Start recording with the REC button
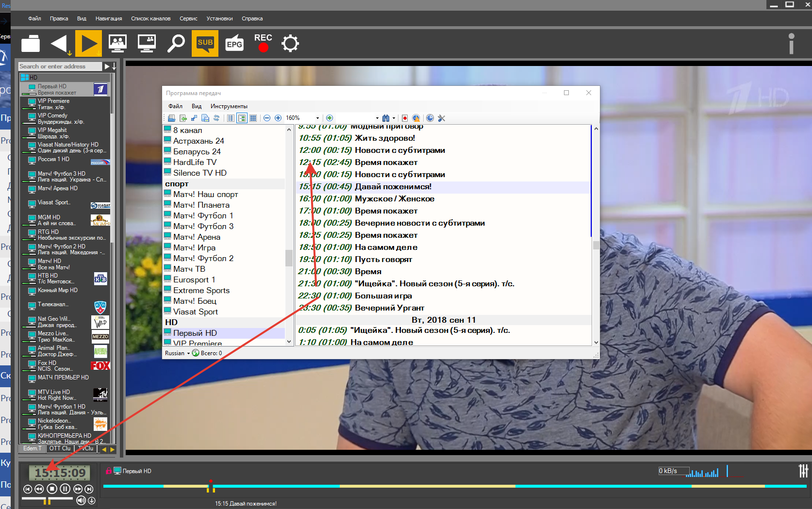This screenshot has width=812, height=509. pyautogui.click(x=263, y=43)
